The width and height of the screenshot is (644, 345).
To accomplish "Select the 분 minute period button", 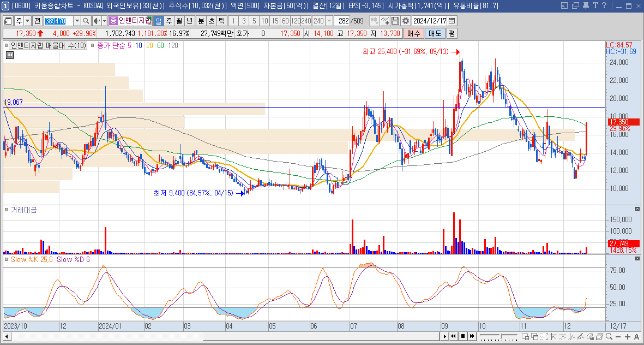I will click(x=201, y=21).
